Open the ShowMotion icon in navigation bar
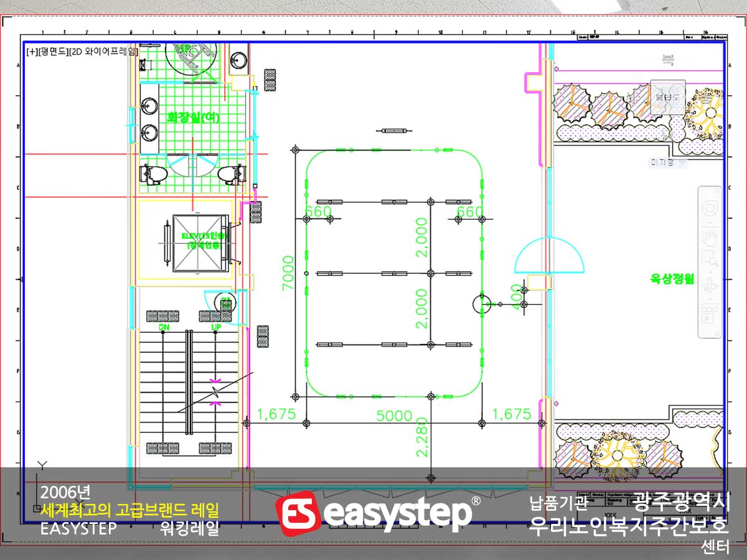Viewport: 747px width, 560px height. pos(710,315)
